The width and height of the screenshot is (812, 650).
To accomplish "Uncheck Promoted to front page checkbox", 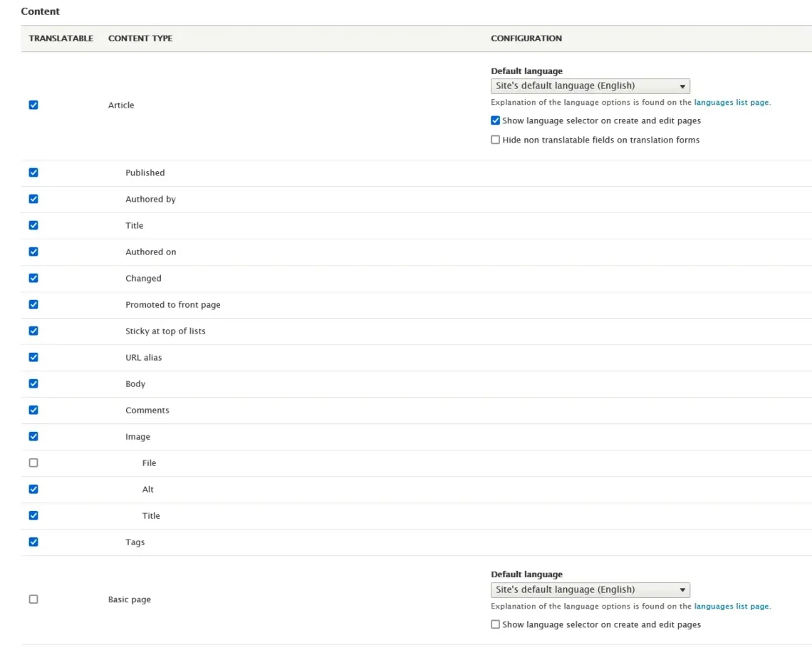I will [33, 304].
